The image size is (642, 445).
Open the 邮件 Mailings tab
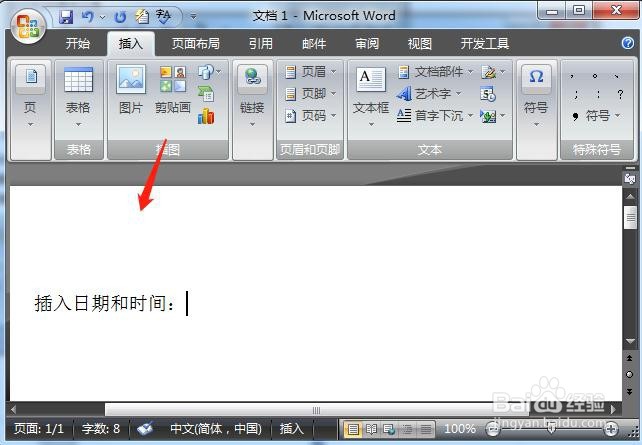(314, 43)
